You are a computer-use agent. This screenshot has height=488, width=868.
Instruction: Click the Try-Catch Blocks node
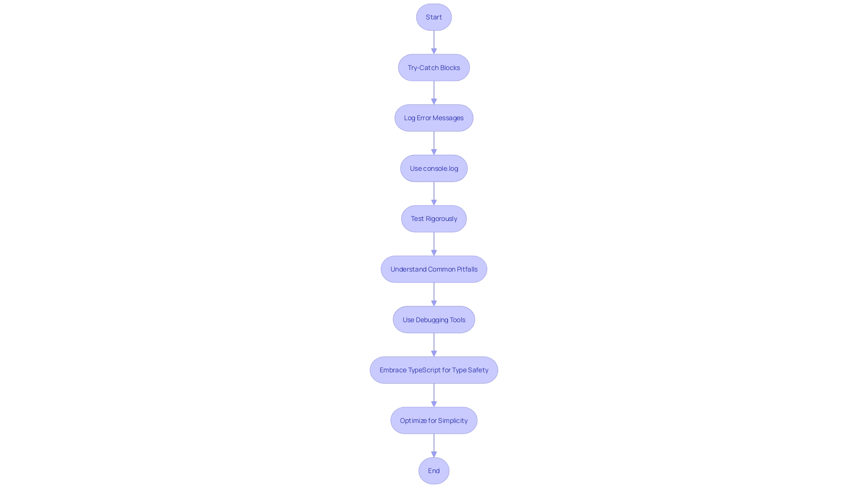(x=434, y=67)
